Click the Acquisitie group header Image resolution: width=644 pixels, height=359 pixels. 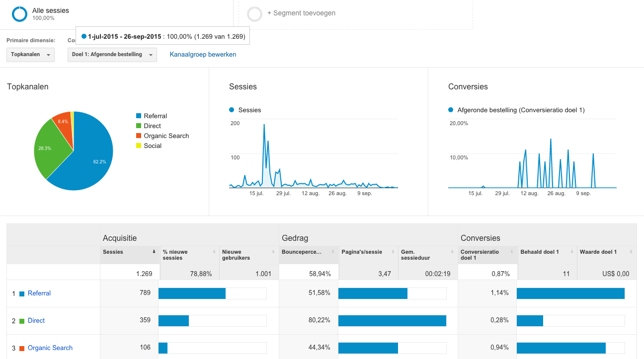click(x=120, y=238)
